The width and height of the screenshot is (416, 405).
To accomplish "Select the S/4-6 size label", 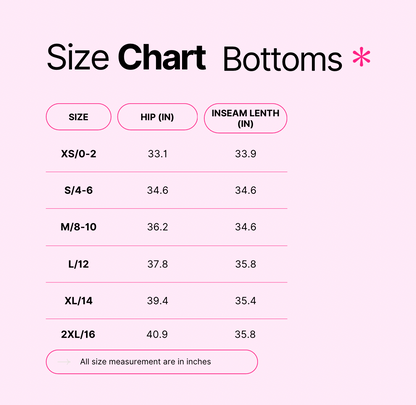I will point(78,190).
